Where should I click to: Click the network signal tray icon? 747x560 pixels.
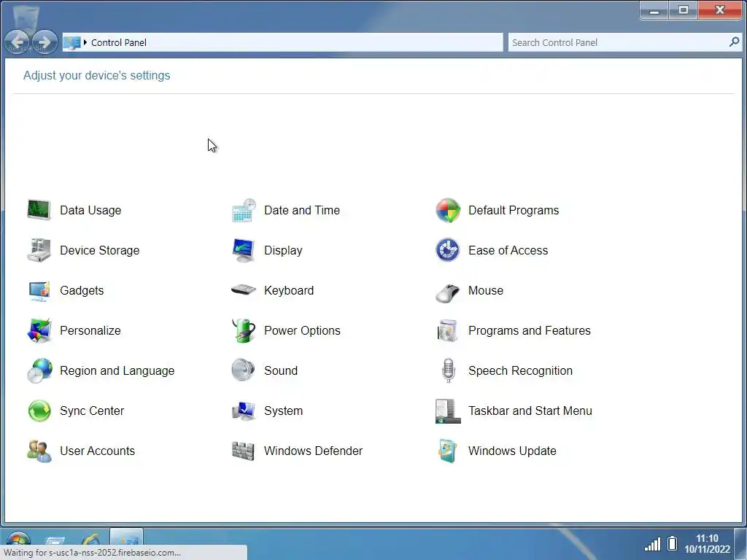click(653, 544)
